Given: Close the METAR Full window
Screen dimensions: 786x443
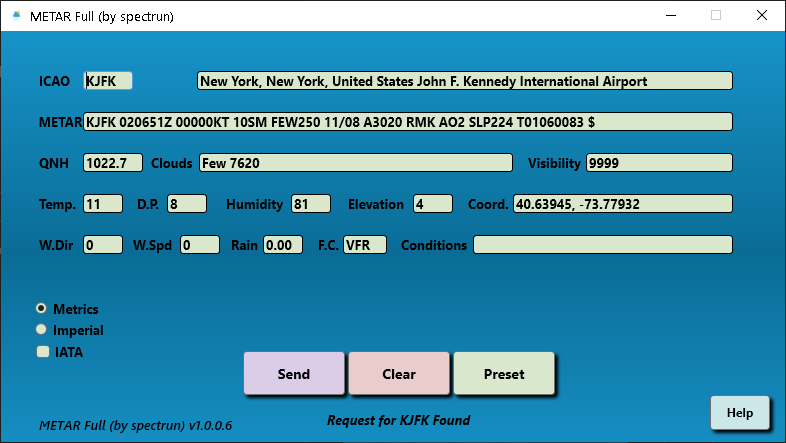Looking at the screenshot, I should 762,16.
